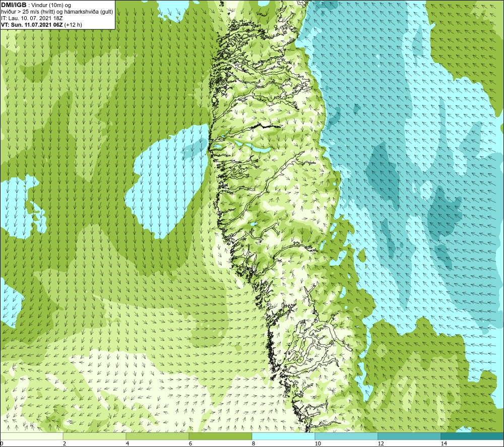Click the 12–14 m/s teal legend swatch

coord(409,436)
